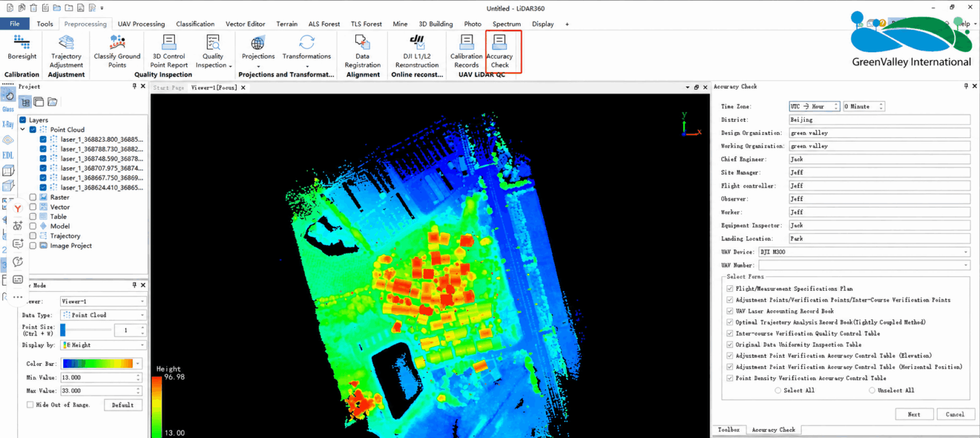Open the Color Bar gradient dropdown
Image resolution: width=980 pixels, height=438 pixels.
138,364
